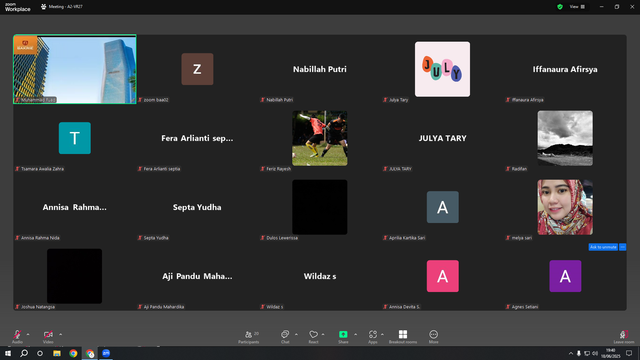Viewport: 640px width, 360px height.
Task: Open the View layout menu
Action: coord(577,7)
